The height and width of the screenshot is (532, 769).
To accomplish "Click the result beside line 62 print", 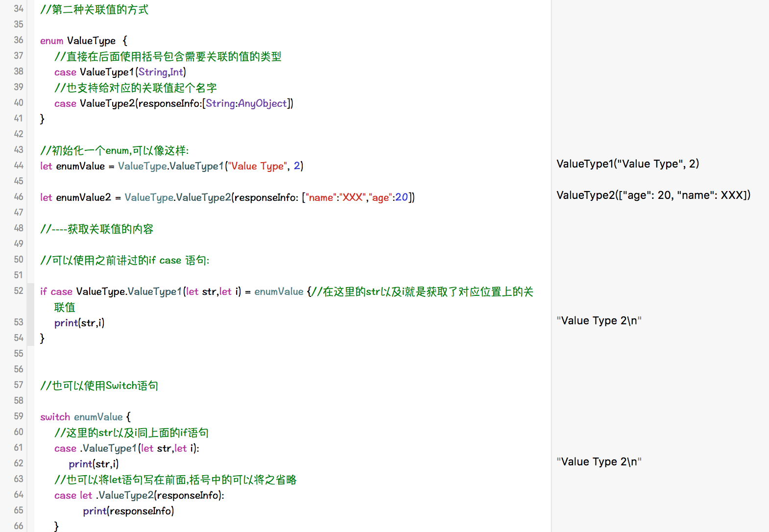I will [x=599, y=462].
